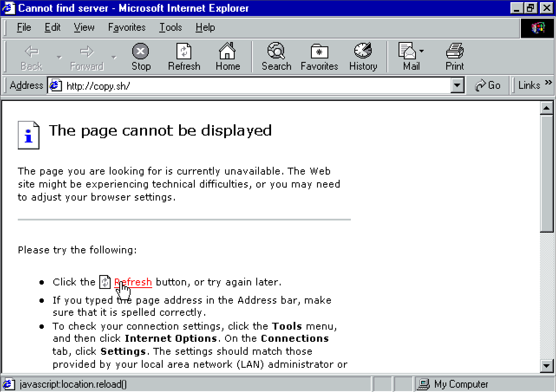Open the File menu
Image resolution: width=556 pixels, height=392 pixels.
coord(24,28)
